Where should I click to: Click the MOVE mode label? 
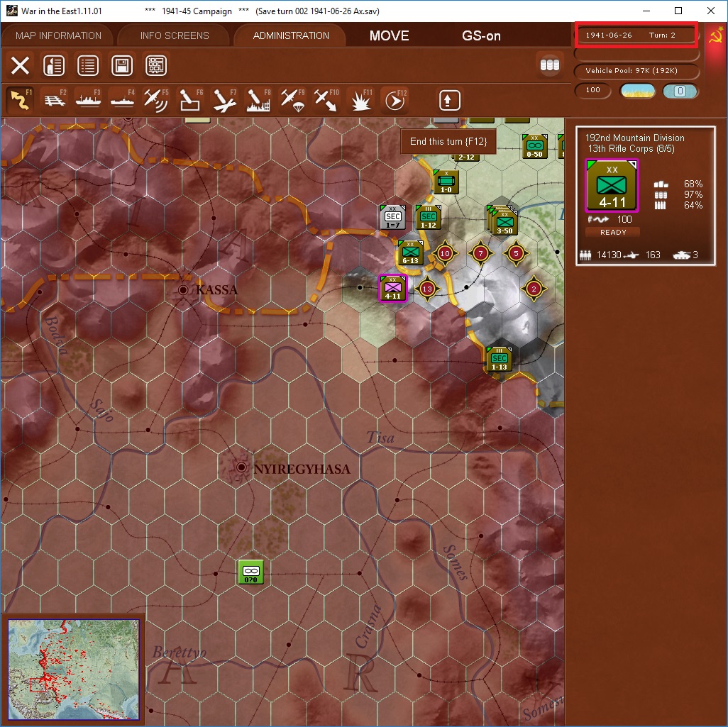[x=389, y=35]
